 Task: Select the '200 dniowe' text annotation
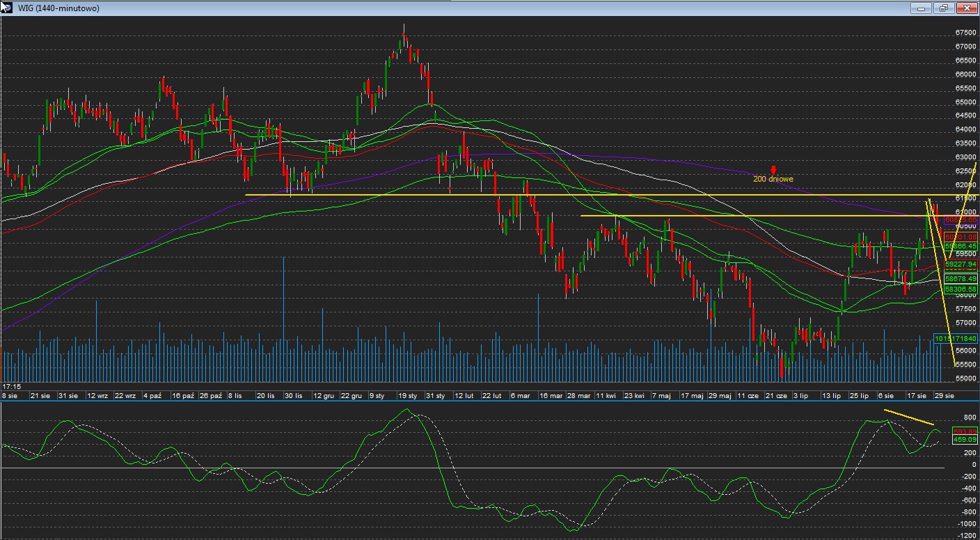click(x=773, y=179)
